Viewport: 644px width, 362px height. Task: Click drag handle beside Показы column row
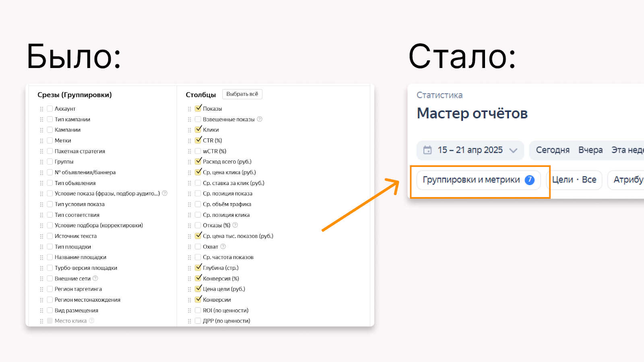pos(190,109)
